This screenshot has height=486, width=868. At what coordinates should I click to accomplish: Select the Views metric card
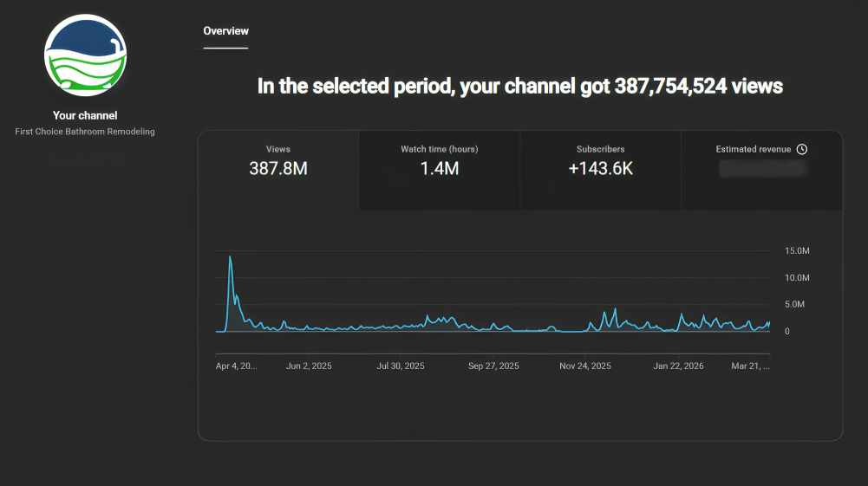(x=278, y=170)
